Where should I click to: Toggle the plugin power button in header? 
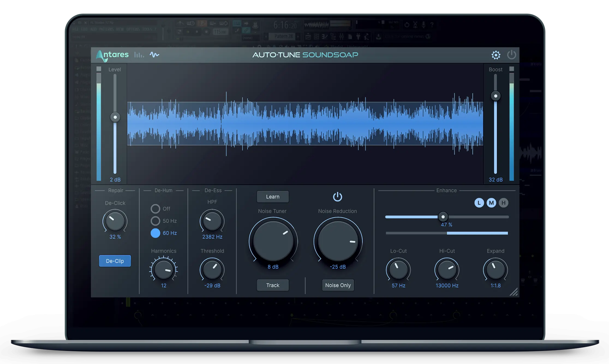(511, 55)
